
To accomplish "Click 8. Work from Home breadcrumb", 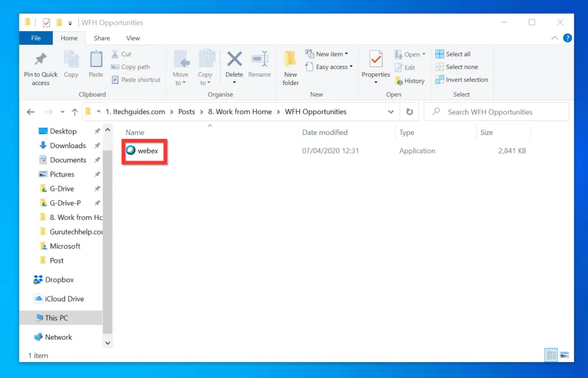I will pos(240,112).
